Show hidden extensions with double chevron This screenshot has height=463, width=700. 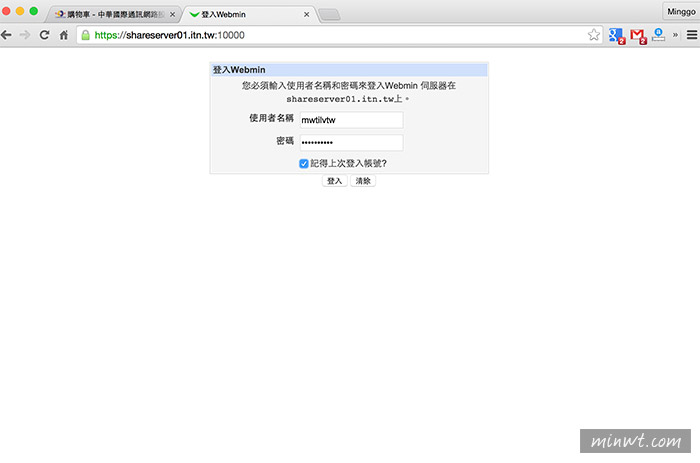coord(675,35)
